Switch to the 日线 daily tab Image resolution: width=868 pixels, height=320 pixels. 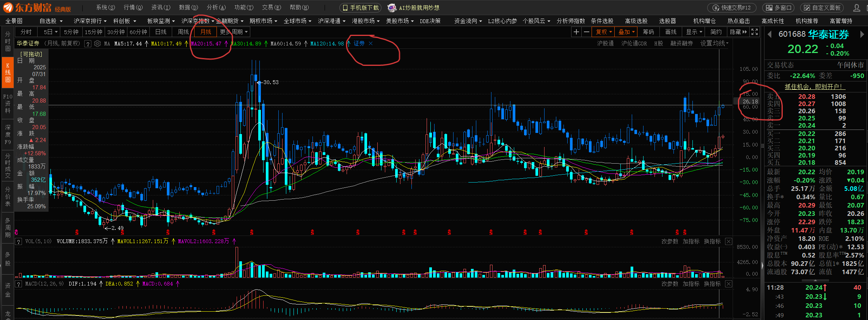(x=161, y=32)
